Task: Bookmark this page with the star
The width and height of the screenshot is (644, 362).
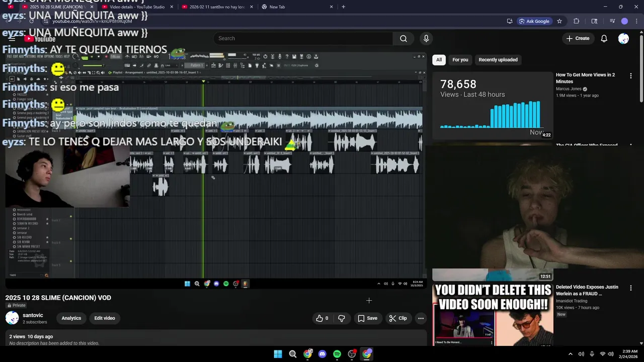Action: pyautogui.click(x=559, y=21)
